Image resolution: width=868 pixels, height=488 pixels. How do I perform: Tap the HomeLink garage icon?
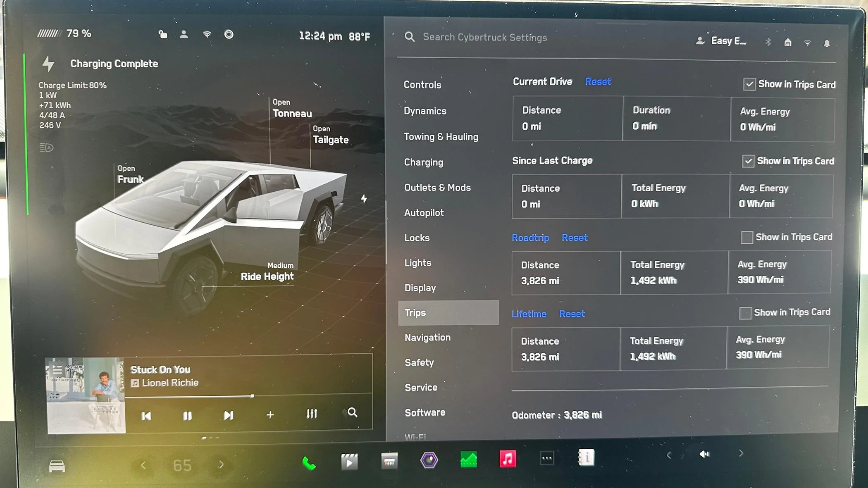787,42
